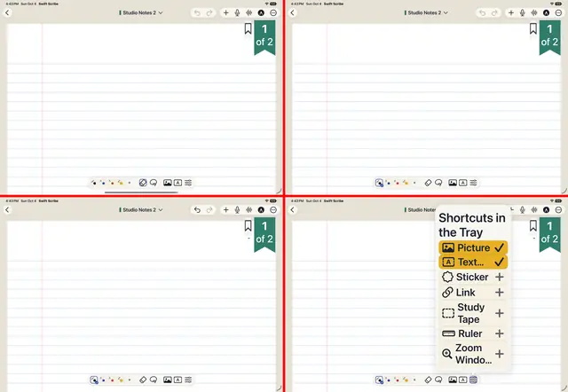
Task: Tap circled A icon in top-right panel
Action: [x=547, y=12]
